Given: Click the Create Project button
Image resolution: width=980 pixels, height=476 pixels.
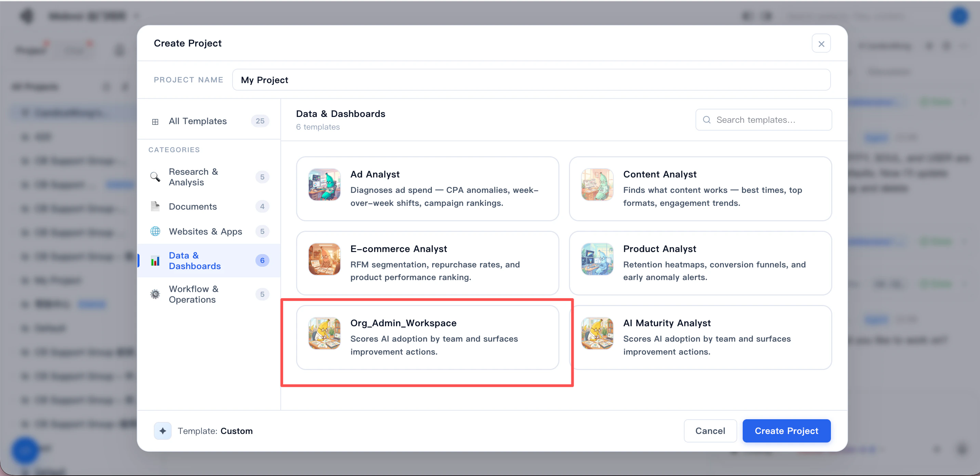Looking at the screenshot, I should (x=786, y=431).
